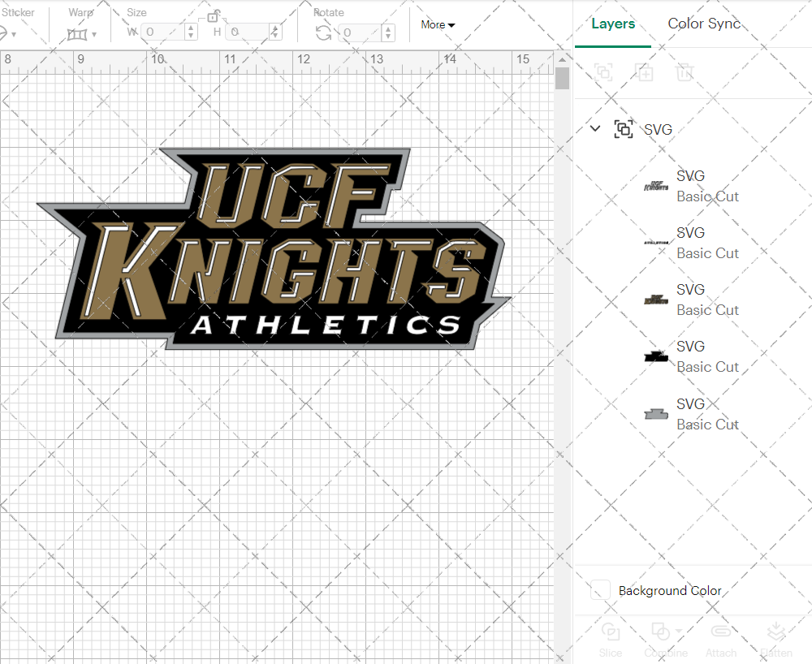Click the canvas scrollbar up arrow
This screenshot has height=664, width=812.
[562, 59]
